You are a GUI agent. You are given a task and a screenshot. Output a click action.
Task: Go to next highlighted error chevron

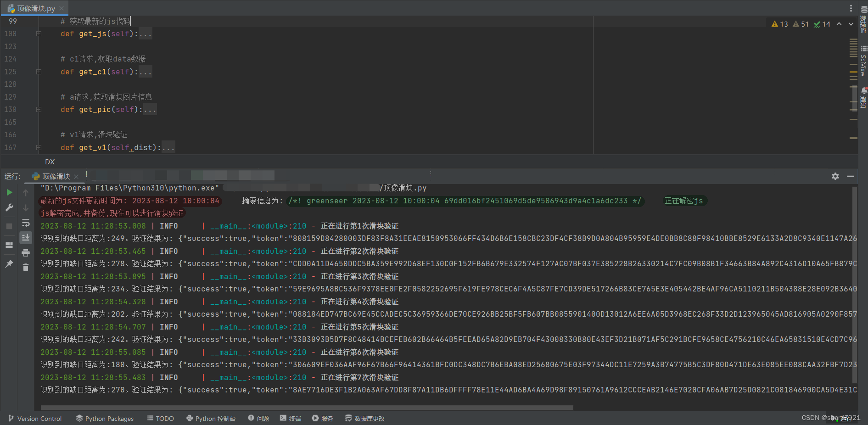coord(851,24)
